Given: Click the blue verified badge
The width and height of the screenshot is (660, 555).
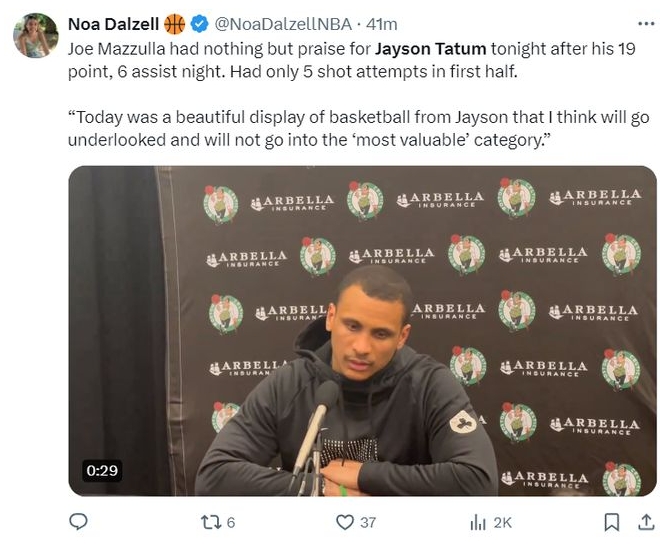Looking at the screenshot, I should point(198,23).
